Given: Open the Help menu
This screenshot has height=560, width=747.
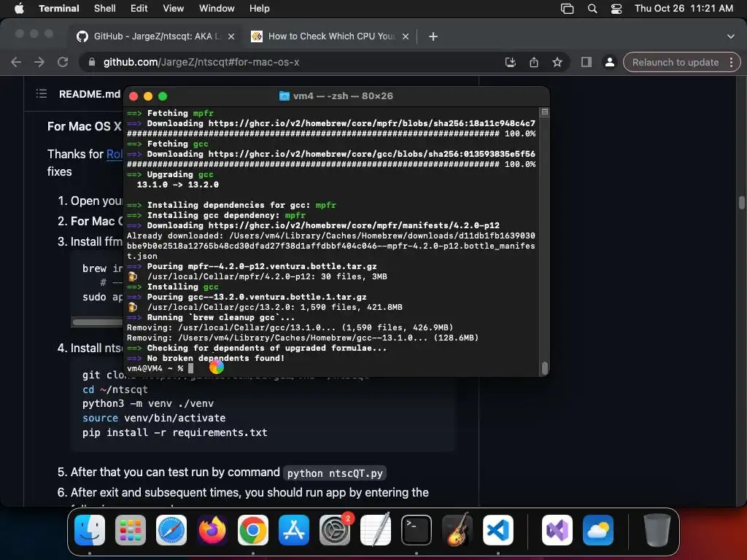Looking at the screenshot, I should point(260,8).
